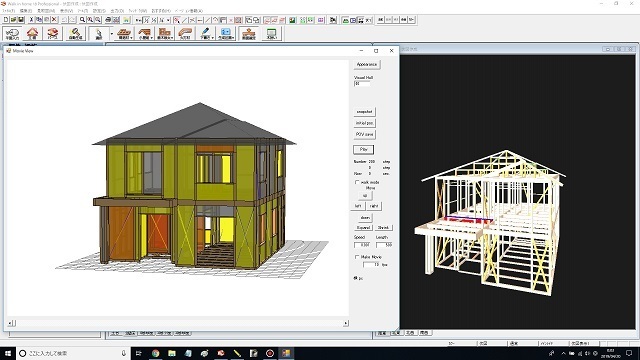The width and height of the screenshot is (640, 360).
Task: Select the magnifier zoom tool icon
Action: [82, 20]
